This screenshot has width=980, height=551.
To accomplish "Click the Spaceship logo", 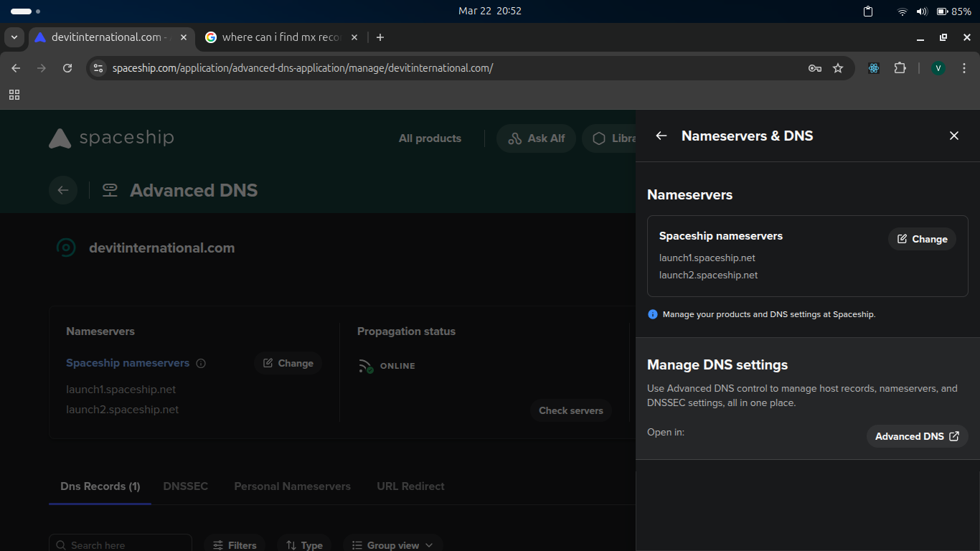I will point(111,138).
